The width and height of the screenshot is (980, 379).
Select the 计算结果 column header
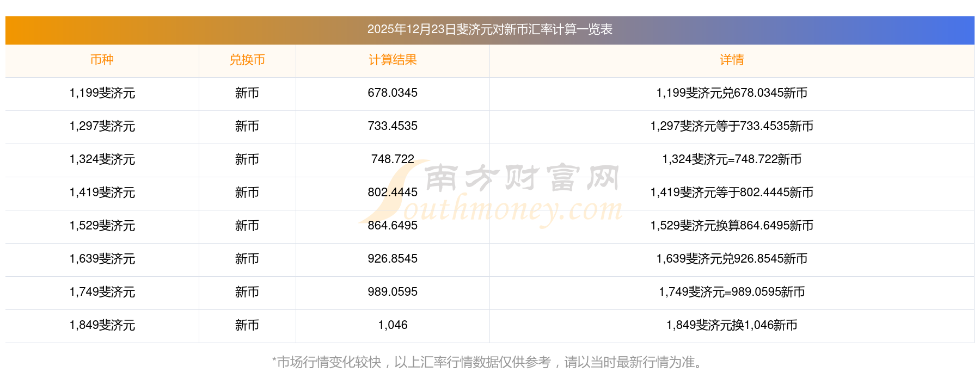[393, 60]
